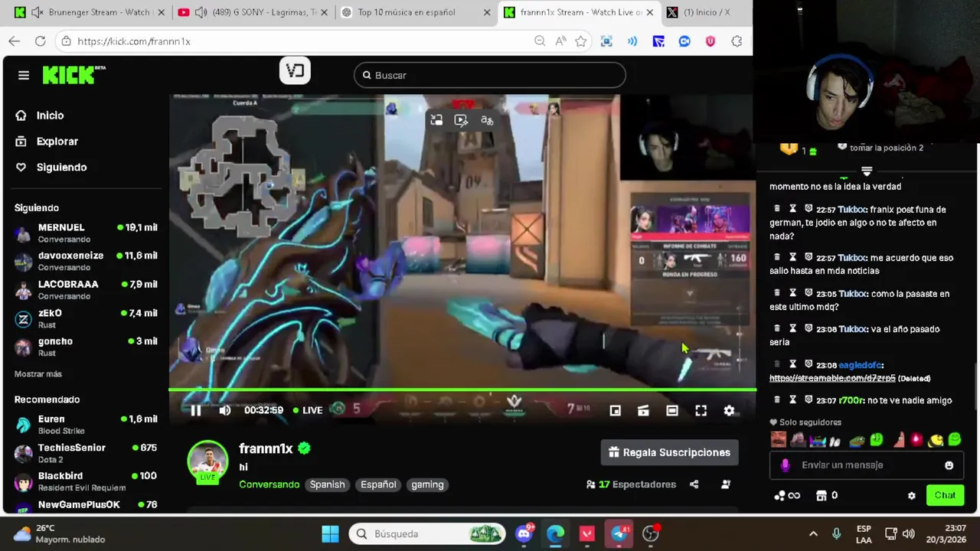
Task: Click Regala Suscripciones button
Action: coord(669,452)
